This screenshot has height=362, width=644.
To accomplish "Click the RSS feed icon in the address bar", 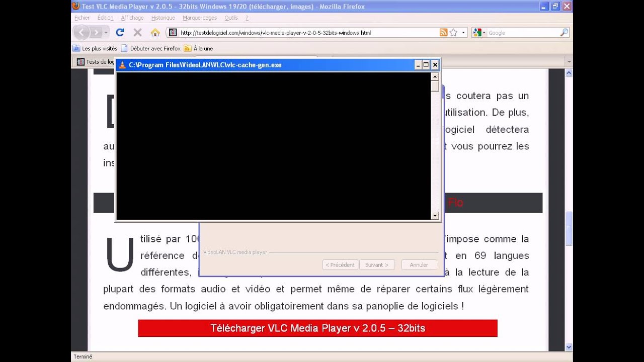I will [443, 33].
